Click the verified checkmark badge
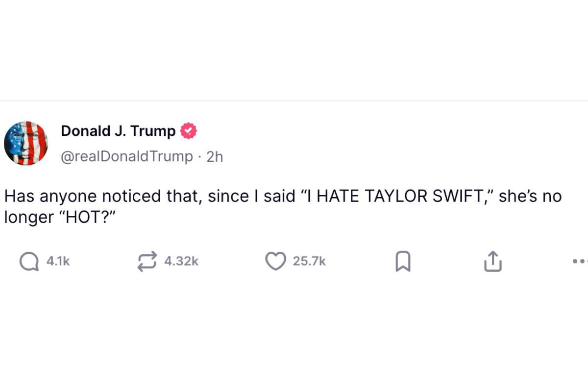 (189, 131)
